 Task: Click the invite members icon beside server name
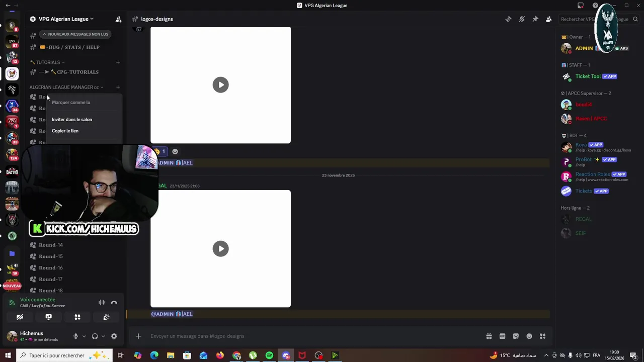[x=118, y=19]
